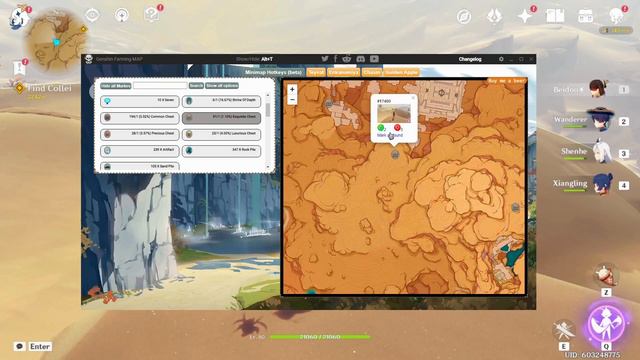
Task: Switch to the Chasm map tab
Action: coord(371,72)
